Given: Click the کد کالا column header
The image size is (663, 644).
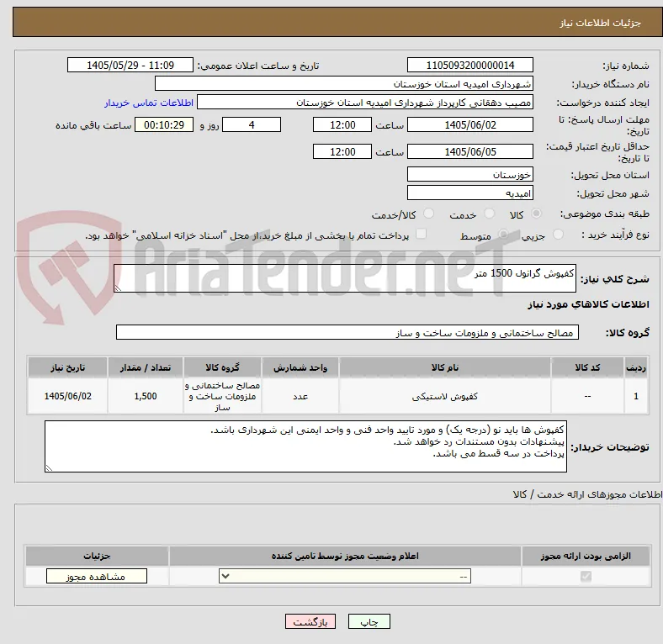Looking at the screenshot, I should pyautogui.click(x=587, y=367).
